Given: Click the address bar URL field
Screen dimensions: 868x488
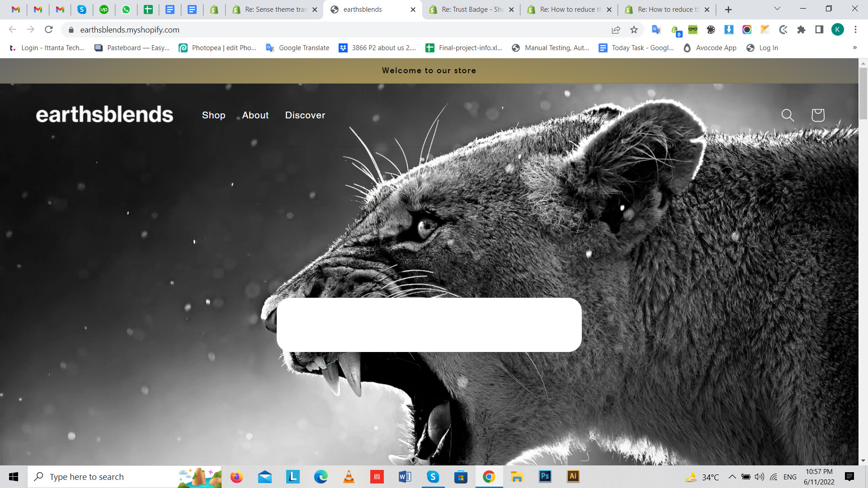Looking at the screenshot, I should tap(316, 30).
